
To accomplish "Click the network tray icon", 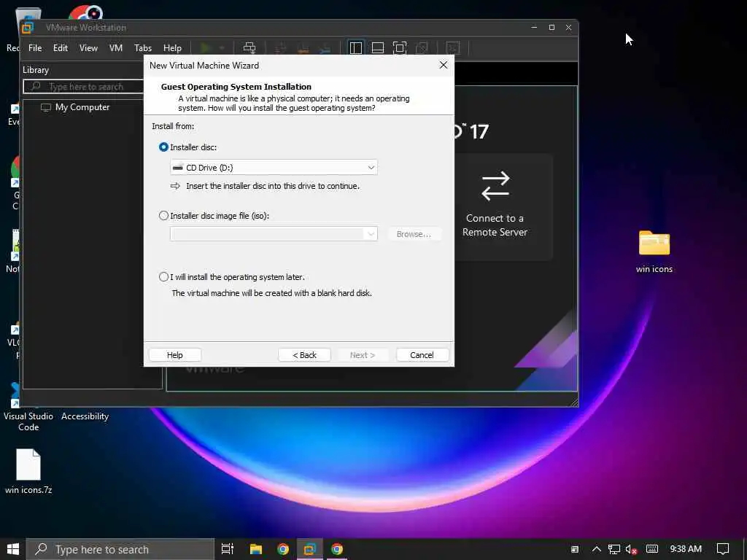I will click(x=614, y=549).
